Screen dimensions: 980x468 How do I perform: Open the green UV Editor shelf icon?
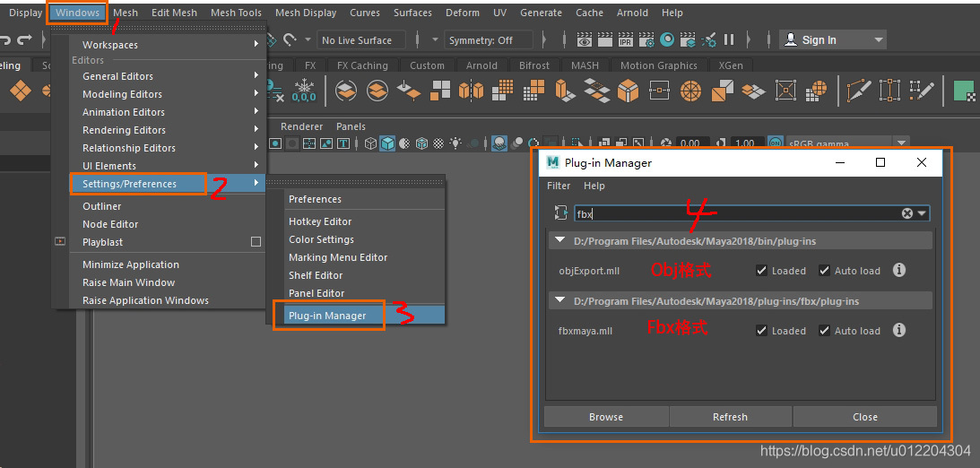point(965,91)
